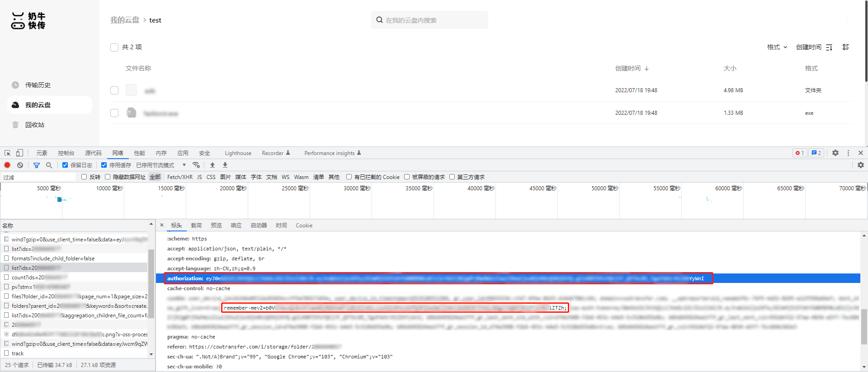Check the folder row checkbox

point(114,90)
